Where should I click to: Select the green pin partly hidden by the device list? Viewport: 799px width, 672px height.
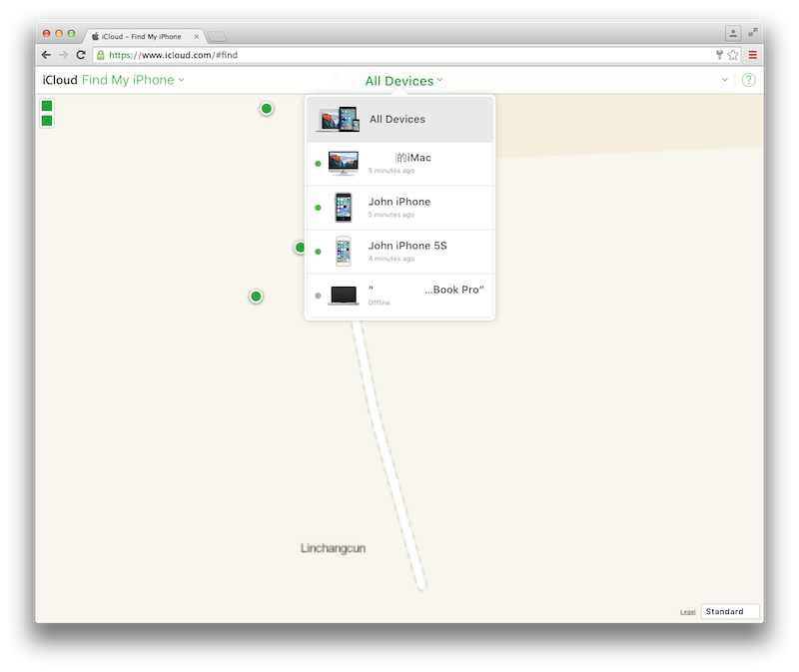[299, 248]
